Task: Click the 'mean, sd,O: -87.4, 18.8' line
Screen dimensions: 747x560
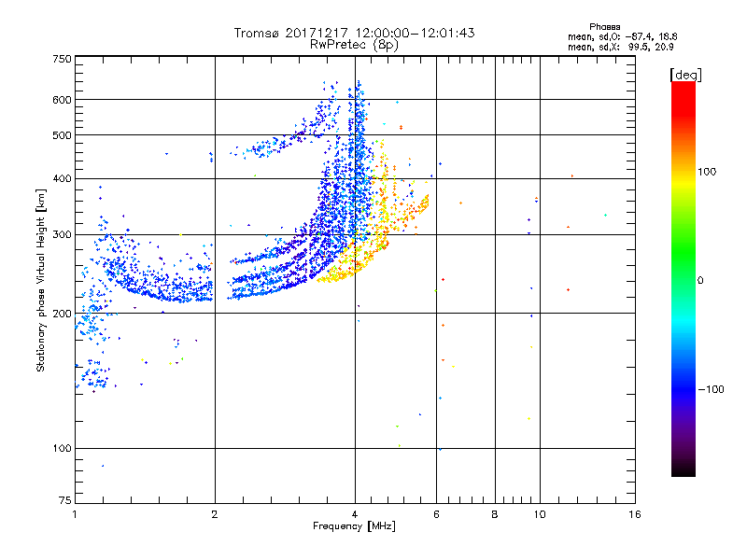Action: 623,36
